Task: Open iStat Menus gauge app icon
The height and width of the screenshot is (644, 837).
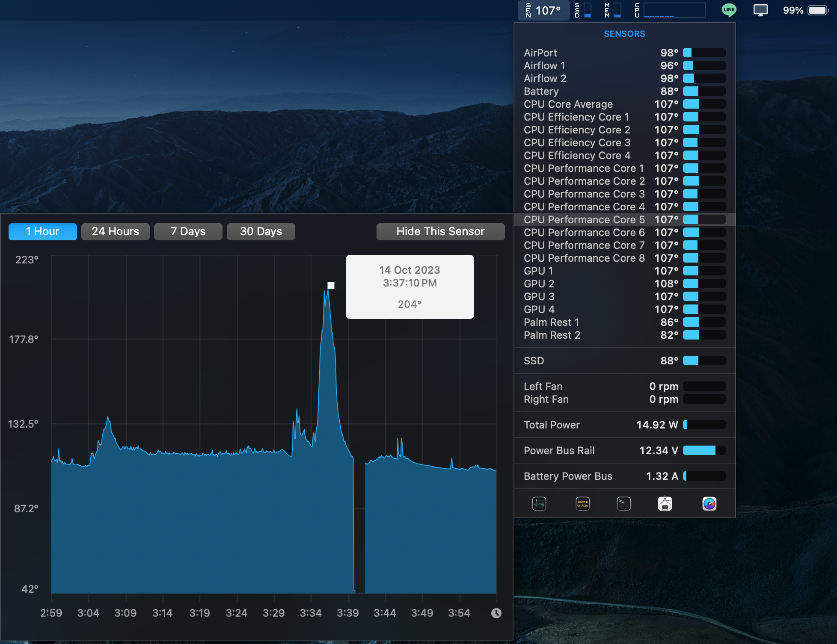Action: click(709, 504)
